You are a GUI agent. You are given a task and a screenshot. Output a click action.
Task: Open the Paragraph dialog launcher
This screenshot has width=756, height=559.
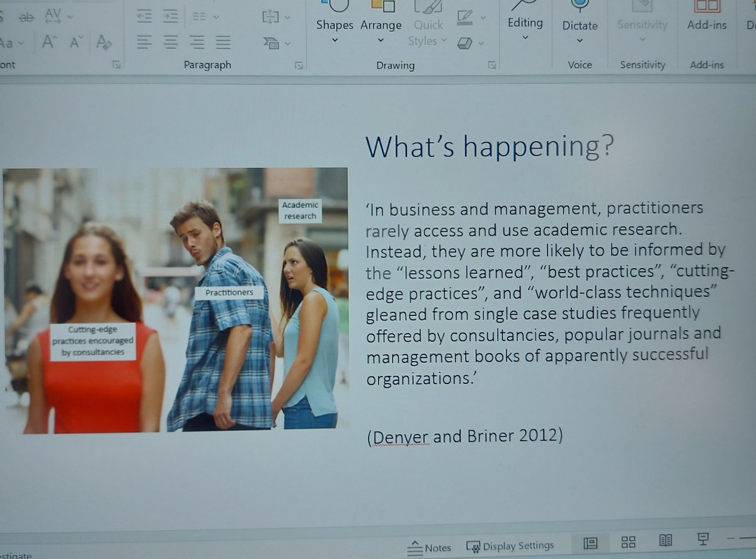tap(299, 65)
